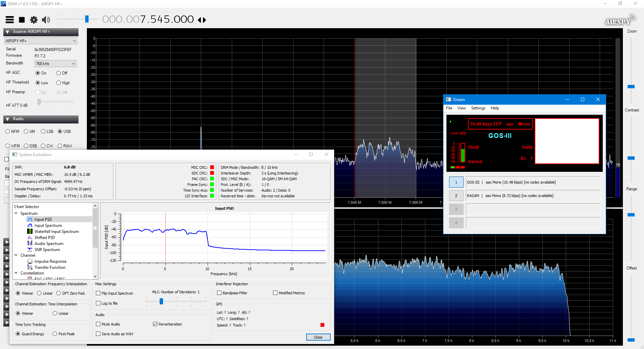Select RAW demodulation mode
This screenshot has width=644, height=349.
tap(60, 146)
